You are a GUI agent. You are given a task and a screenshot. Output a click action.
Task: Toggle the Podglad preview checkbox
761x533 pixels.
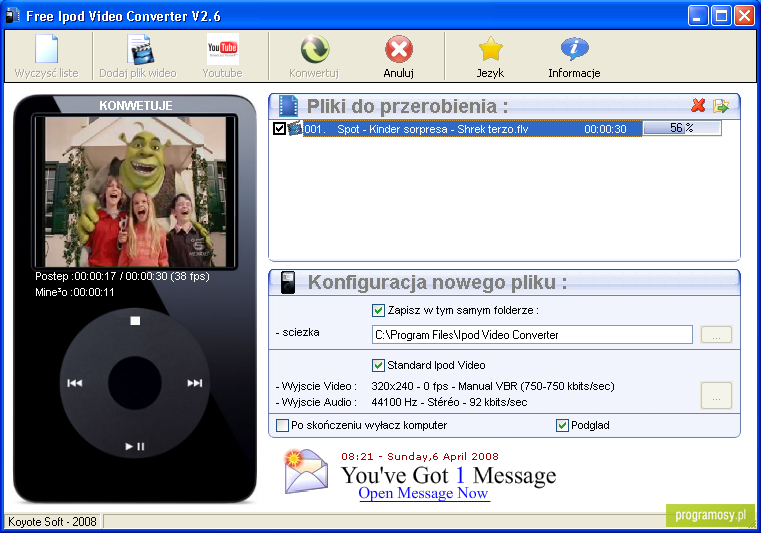(562, 425)
